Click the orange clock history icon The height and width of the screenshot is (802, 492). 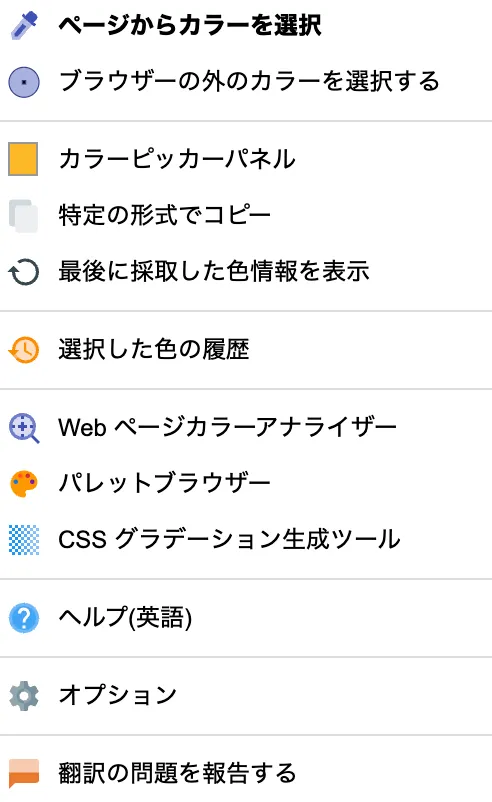(x=24, y=350)
